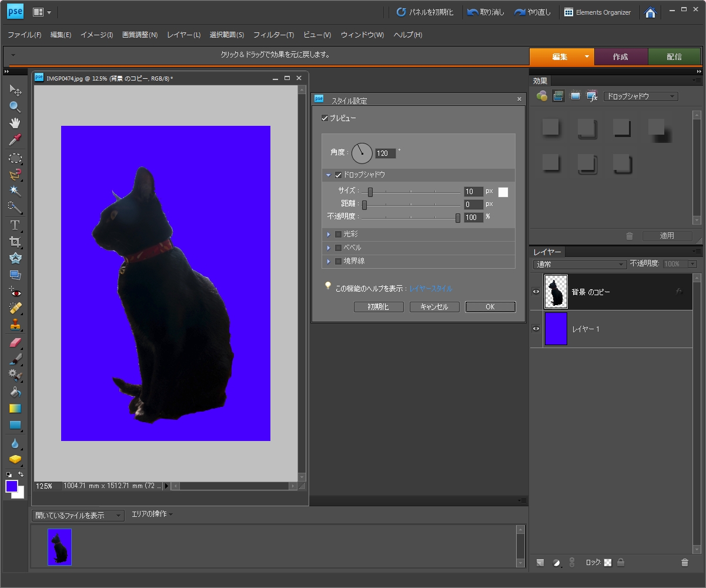Expand the 光彩 section
The width and height of the screenshot is (706, 588).
pyautogui.click(x=329, y=234)
